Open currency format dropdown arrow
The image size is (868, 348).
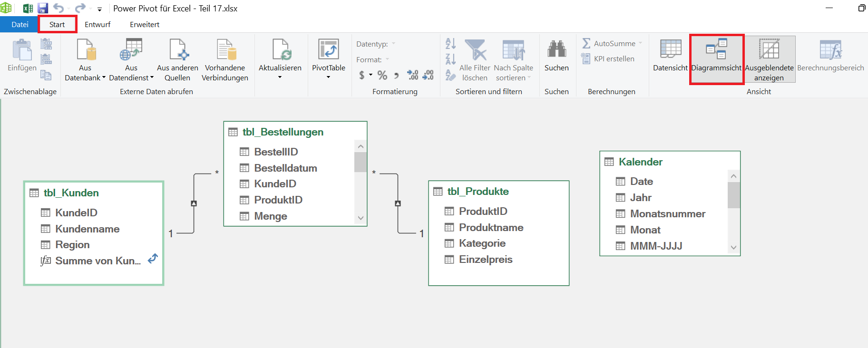[x=371, y=75]
